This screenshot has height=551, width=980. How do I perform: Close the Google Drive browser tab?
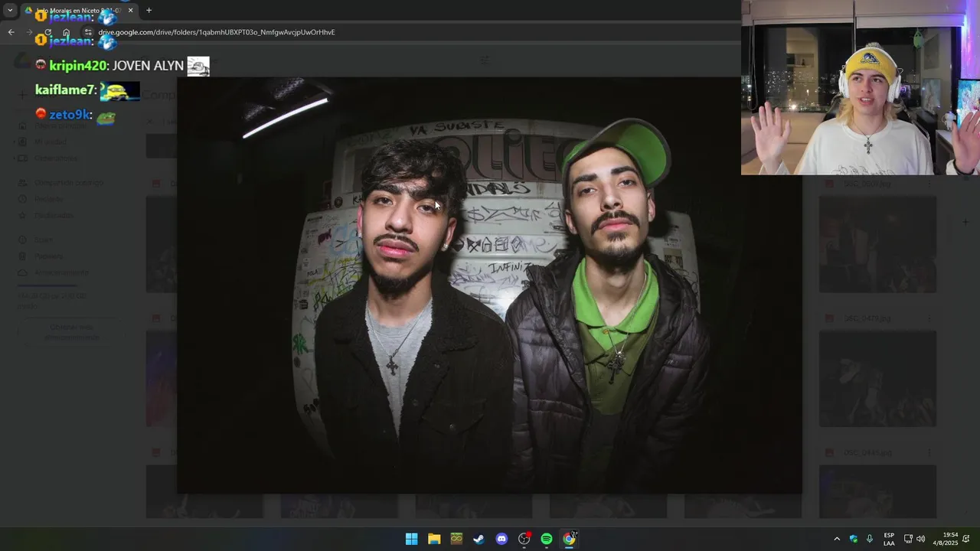[x=130, y=10]
